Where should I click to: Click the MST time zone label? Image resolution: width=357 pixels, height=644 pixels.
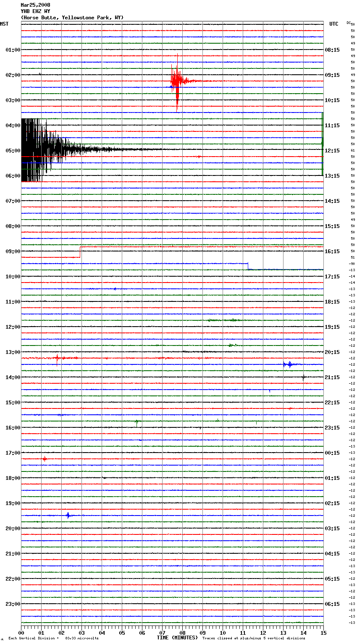tap(4, 24)
